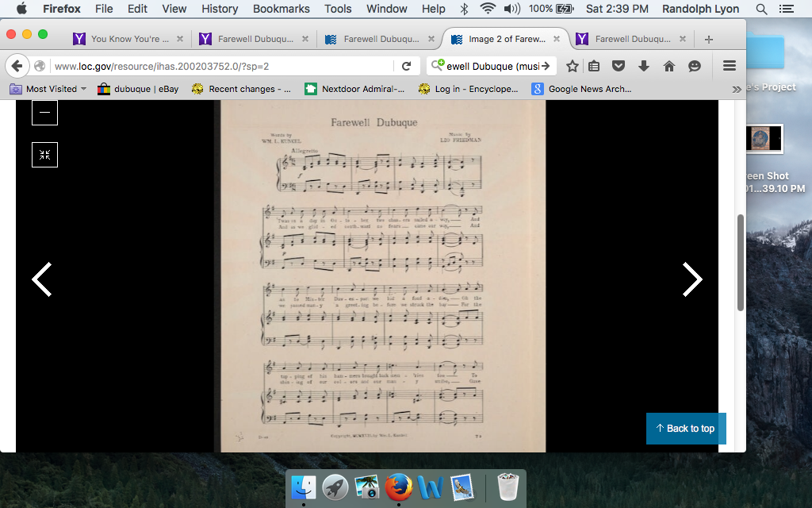Viewport: 812px width, 508px height.
Task: Click the Firefox icon in the Dock
Action: tap(398, 487)
